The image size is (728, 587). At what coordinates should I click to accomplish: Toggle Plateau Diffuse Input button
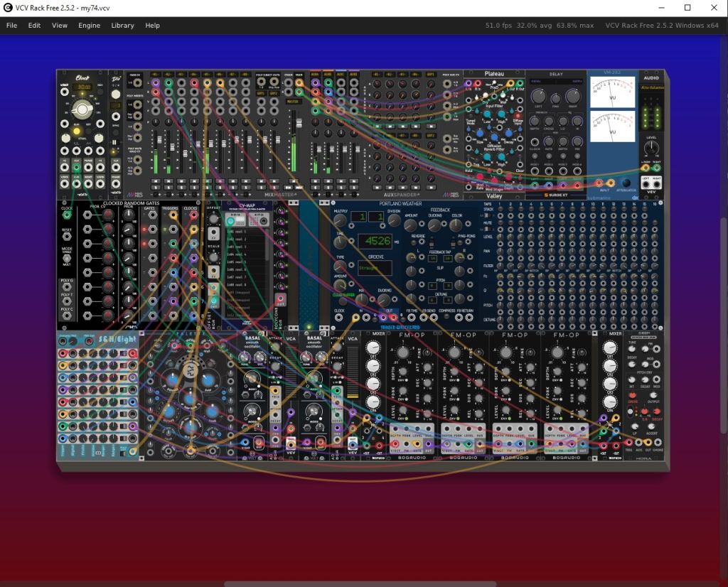tap(518, 116)
